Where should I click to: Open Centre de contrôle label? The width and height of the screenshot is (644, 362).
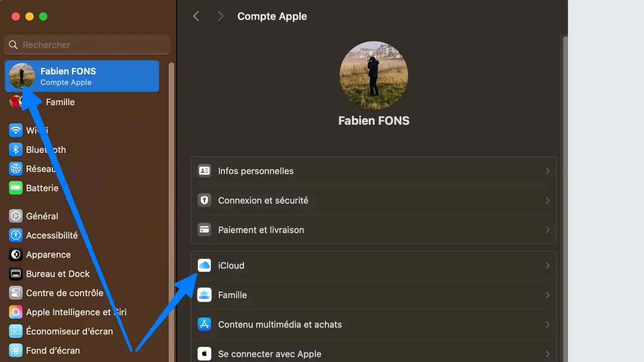64,293
